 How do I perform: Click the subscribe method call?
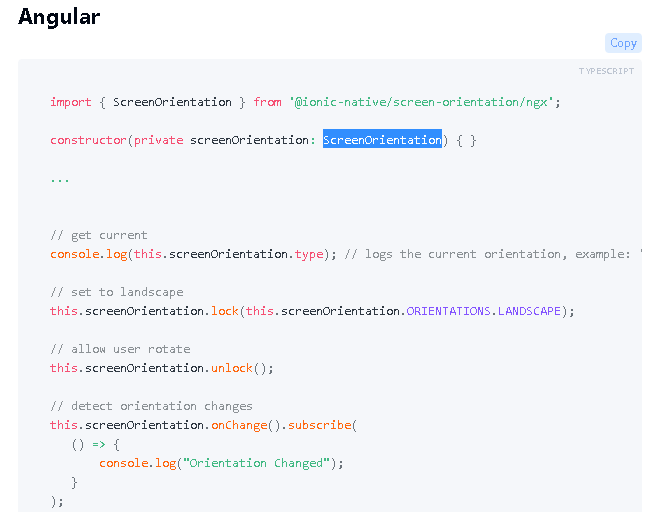coord(320,425)
